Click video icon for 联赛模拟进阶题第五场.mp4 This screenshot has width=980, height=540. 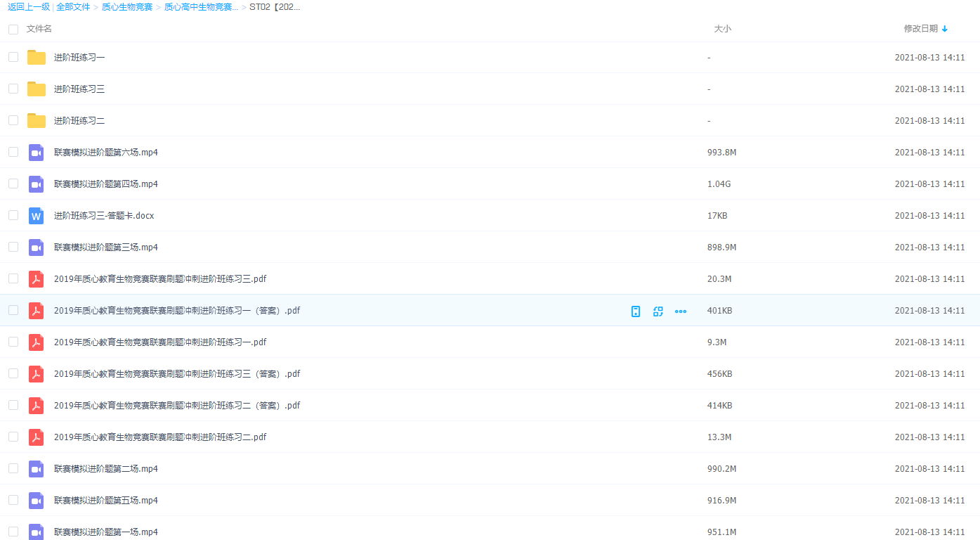[x=37, y=501]
